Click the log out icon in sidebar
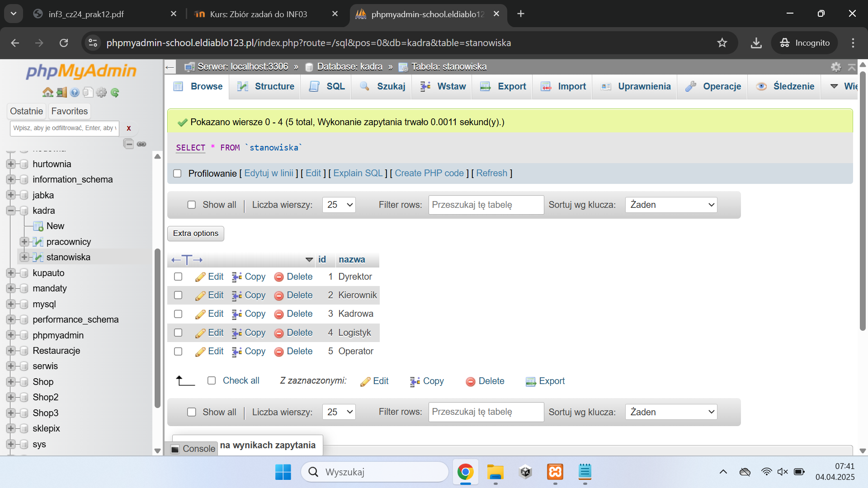 coord(61,93)
